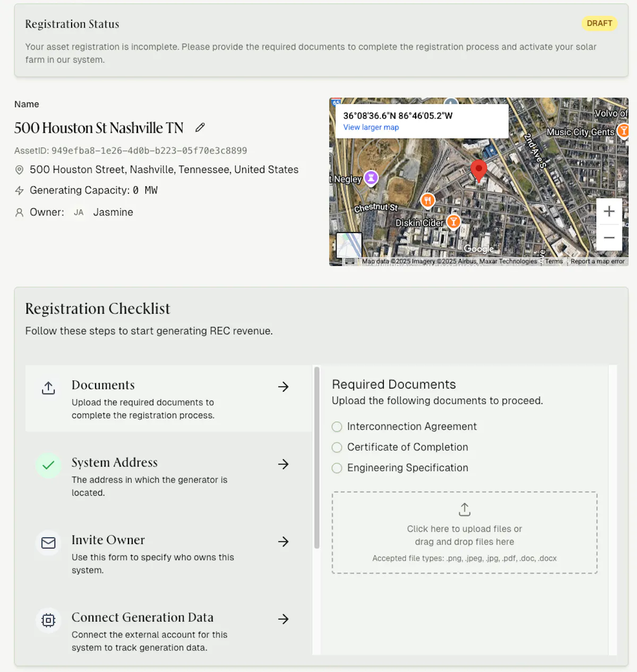
Task: Open map keyboard shortcuts icon
Action: click(350, 261)
